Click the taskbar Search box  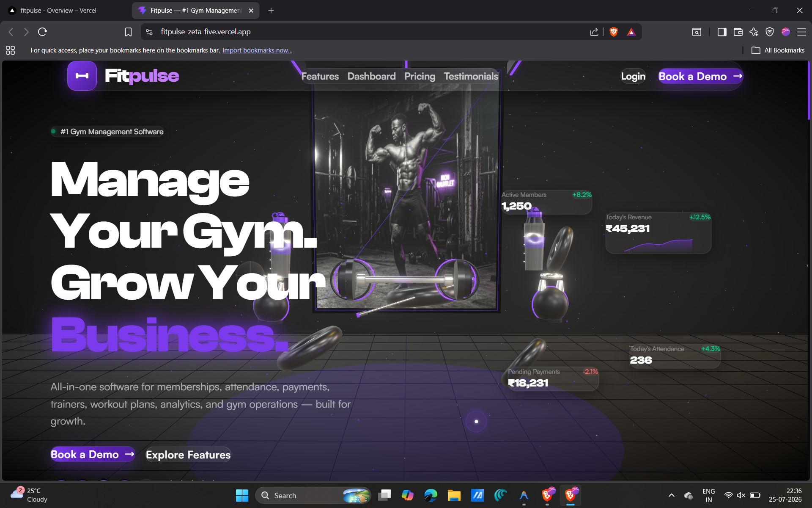(x=313, y=495)
